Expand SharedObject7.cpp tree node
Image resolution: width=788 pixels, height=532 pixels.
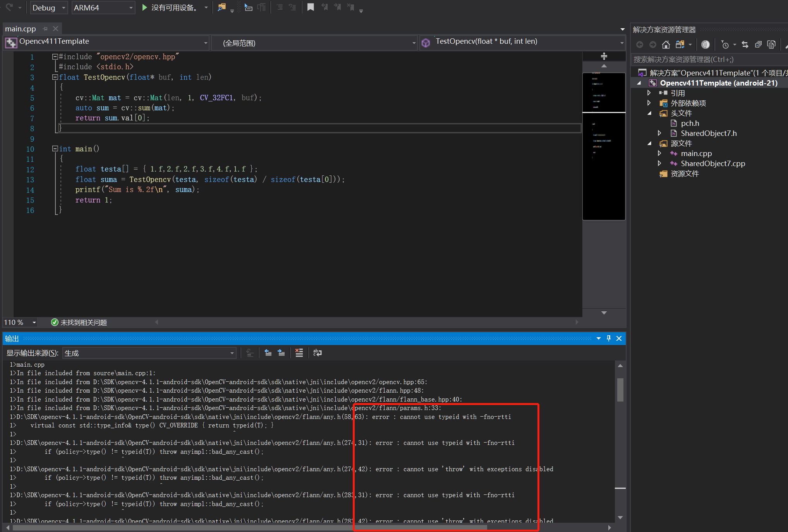coord(659,163)
